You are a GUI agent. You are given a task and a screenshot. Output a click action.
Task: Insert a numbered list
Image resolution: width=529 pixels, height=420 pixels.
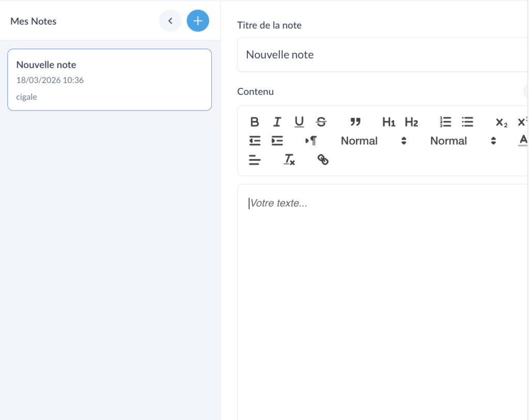pos(445,122)
